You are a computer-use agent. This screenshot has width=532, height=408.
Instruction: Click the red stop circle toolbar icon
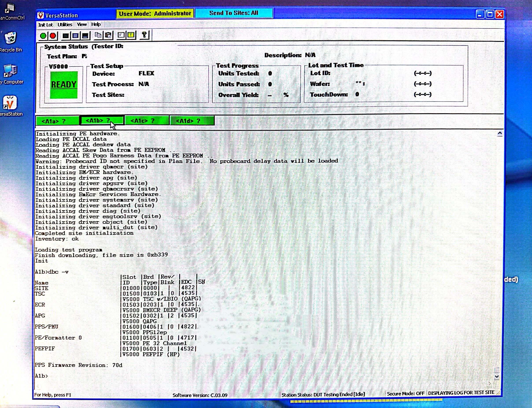(x=53, y=36)
